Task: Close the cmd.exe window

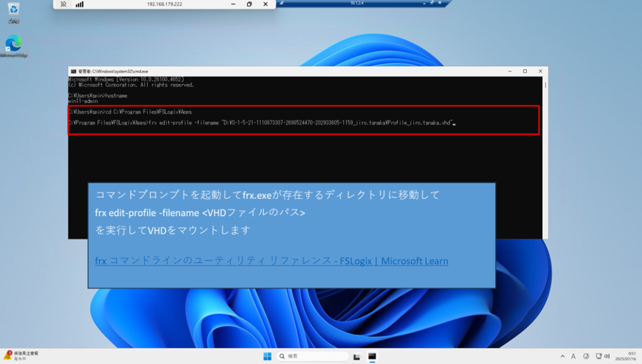Action: (540, 71)
